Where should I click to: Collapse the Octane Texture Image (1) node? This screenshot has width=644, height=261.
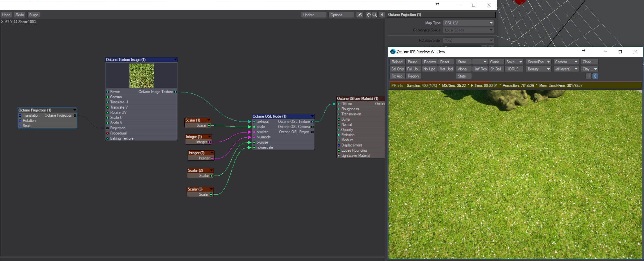click(175, 60)
